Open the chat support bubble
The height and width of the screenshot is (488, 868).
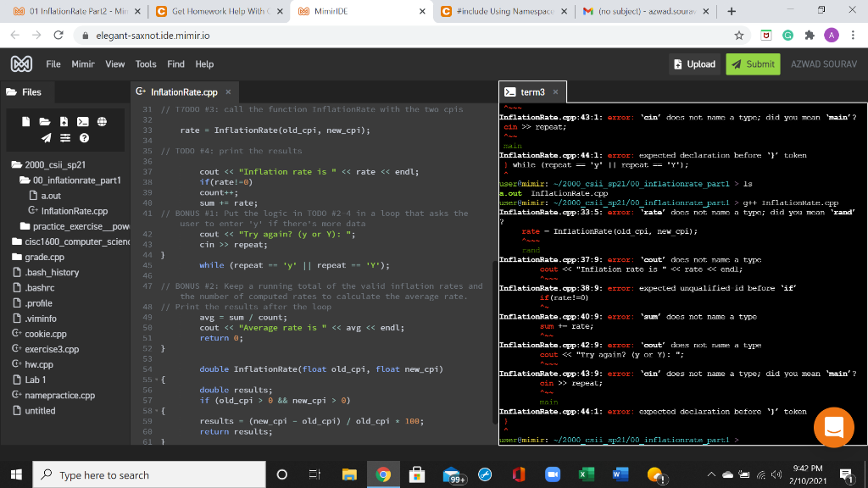(834, 428)
